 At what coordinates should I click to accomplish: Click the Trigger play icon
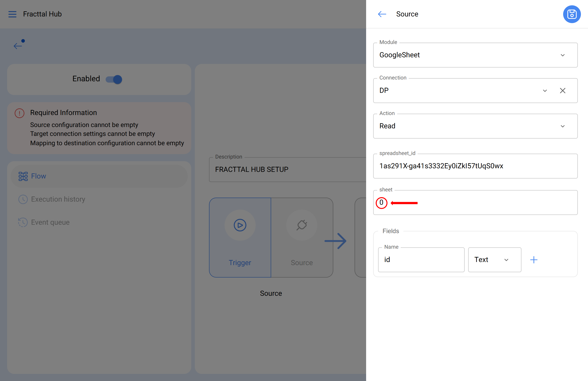tap(240, 225)
